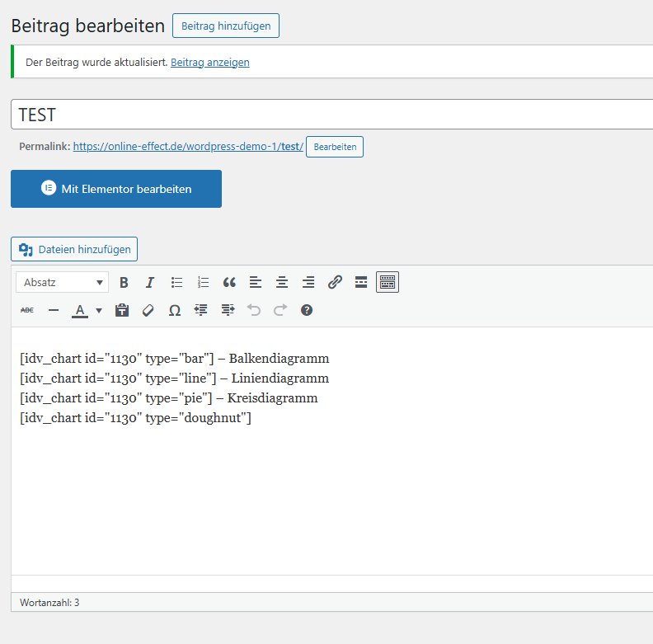
Task: Click Bearbeiten next to the permalink
Action: (x=335, y=147)
